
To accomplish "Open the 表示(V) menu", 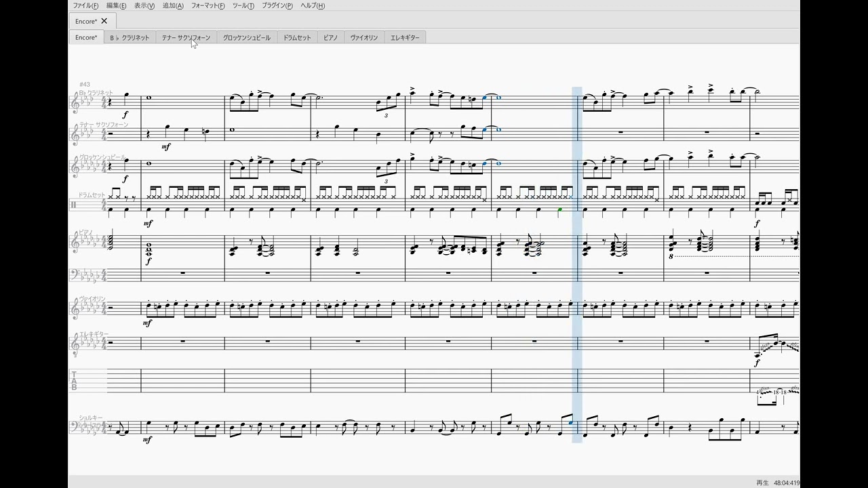I will pyautogui.click(x=144, y=5).
